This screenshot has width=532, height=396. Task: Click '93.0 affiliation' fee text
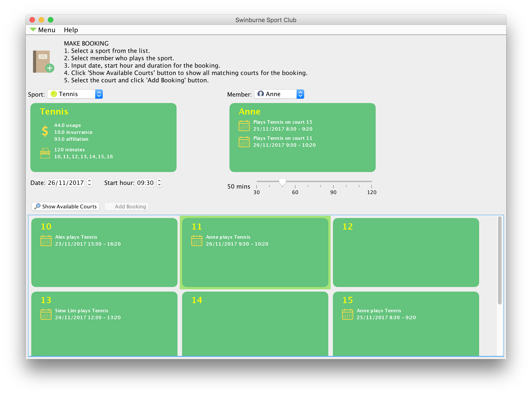click(71, 139)
